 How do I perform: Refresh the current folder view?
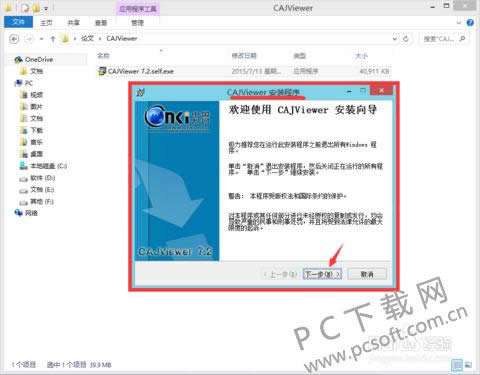click(406, 39)
